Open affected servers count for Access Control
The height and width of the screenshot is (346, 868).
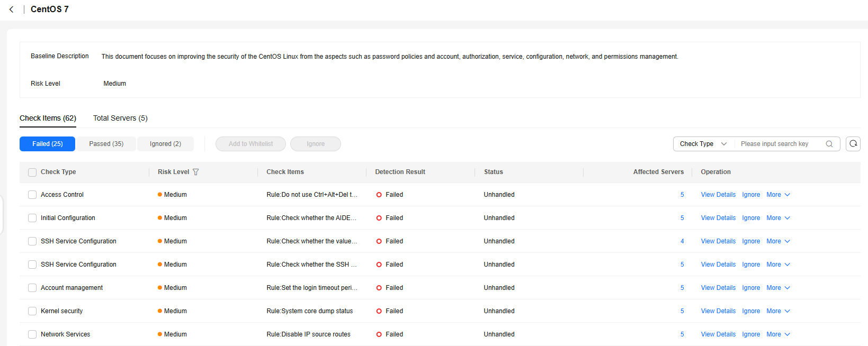682,195
